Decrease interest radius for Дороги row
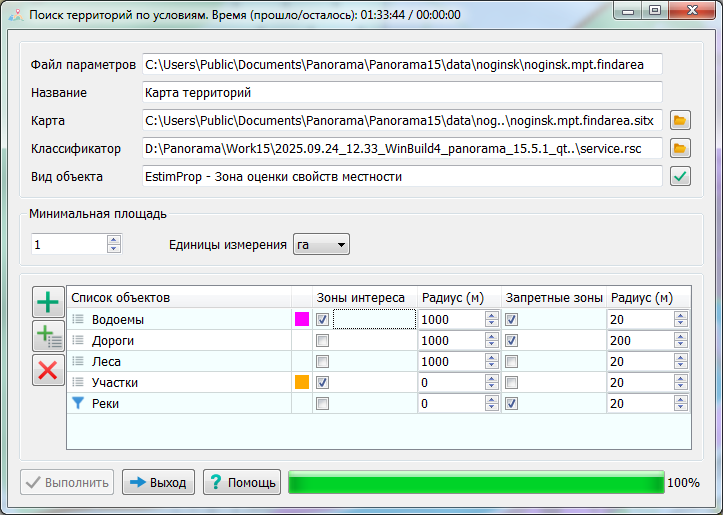The width and height of the screenshot is (723, 515). 491,345
